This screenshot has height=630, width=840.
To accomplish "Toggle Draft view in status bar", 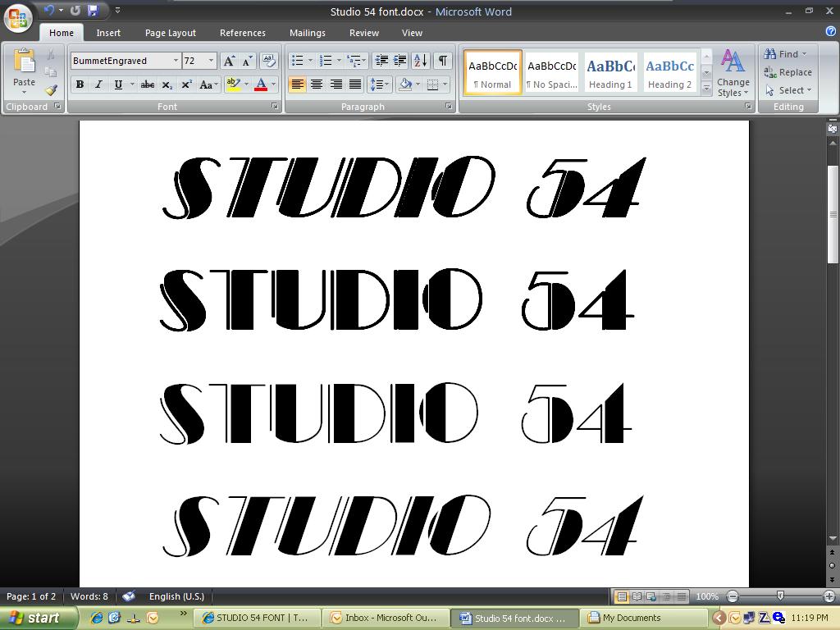I will pos(682,596).
